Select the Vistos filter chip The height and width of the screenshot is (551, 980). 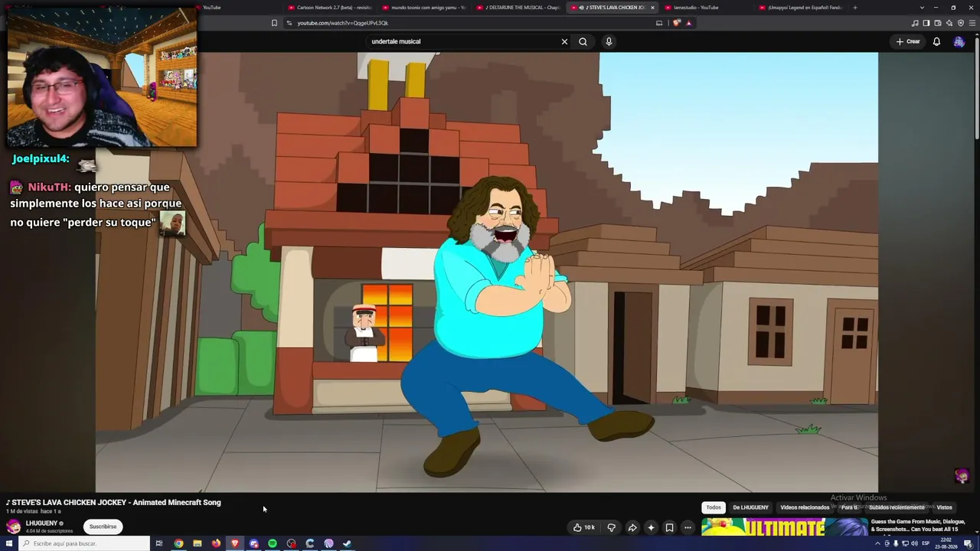945,507
